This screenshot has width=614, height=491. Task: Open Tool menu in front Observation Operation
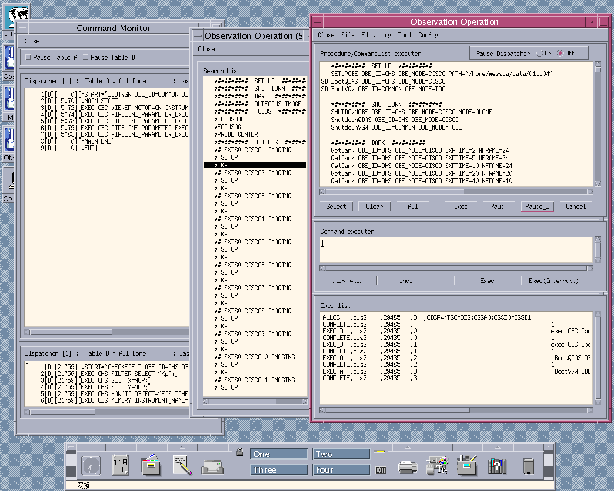[x=404, y=35]
